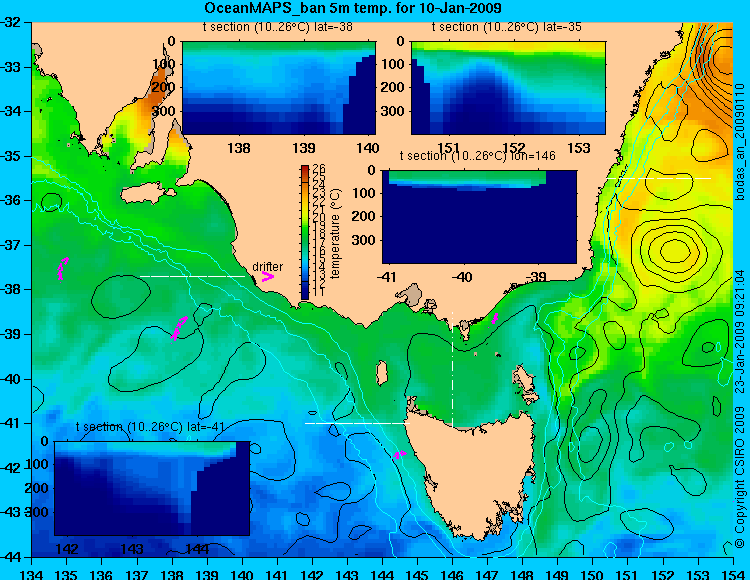Open the lat=-38 temperature section inset plot
This screenshot has width=750, height=580.
[x=279, y=88]
